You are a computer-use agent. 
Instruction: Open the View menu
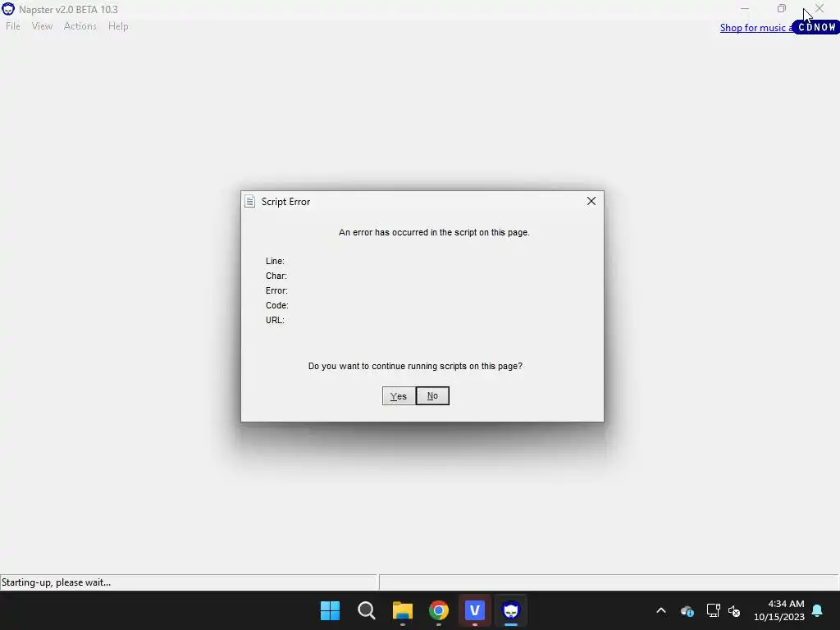tap(42, 26)
